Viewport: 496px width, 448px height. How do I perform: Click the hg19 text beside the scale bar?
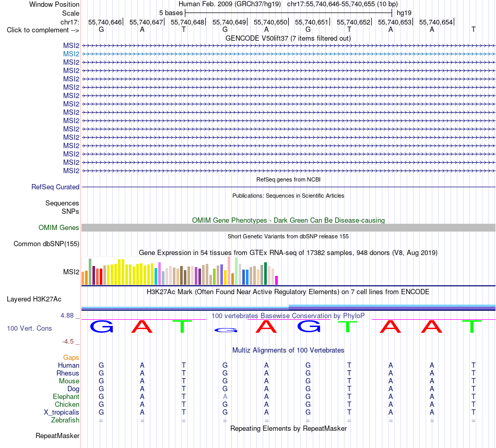click(x=404, y=13)
